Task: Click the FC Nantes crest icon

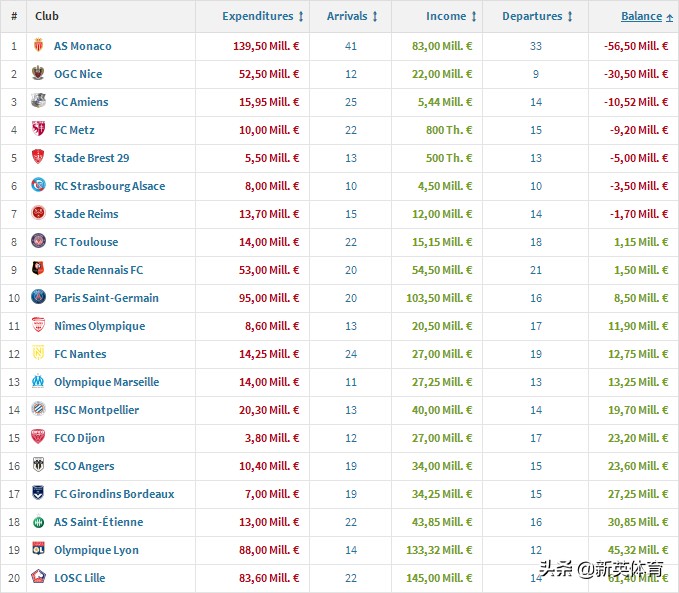Action: (x=39, y=354)
